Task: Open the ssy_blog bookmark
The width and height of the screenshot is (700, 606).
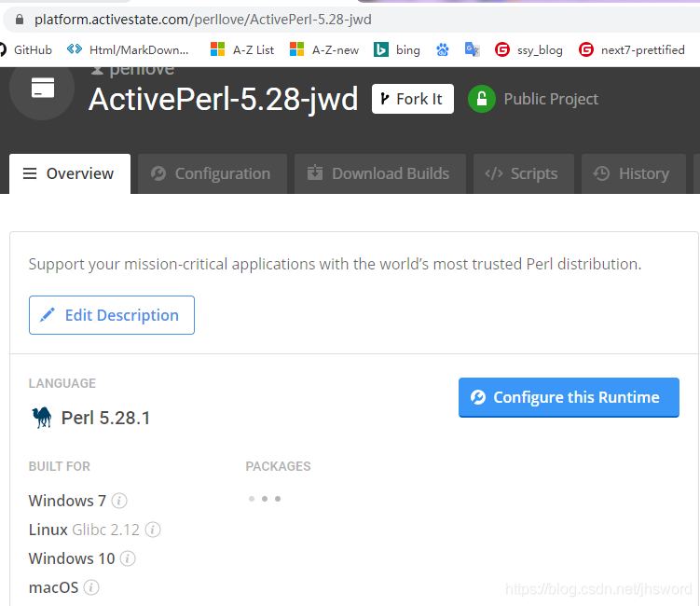Action: point(529,49)
